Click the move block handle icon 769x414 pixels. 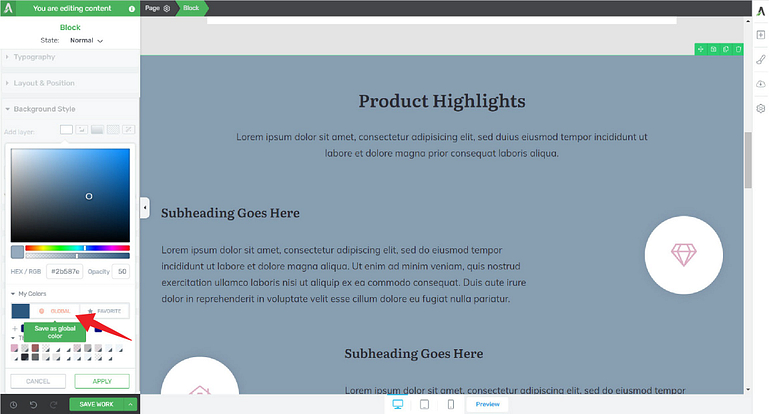[701, 49]
